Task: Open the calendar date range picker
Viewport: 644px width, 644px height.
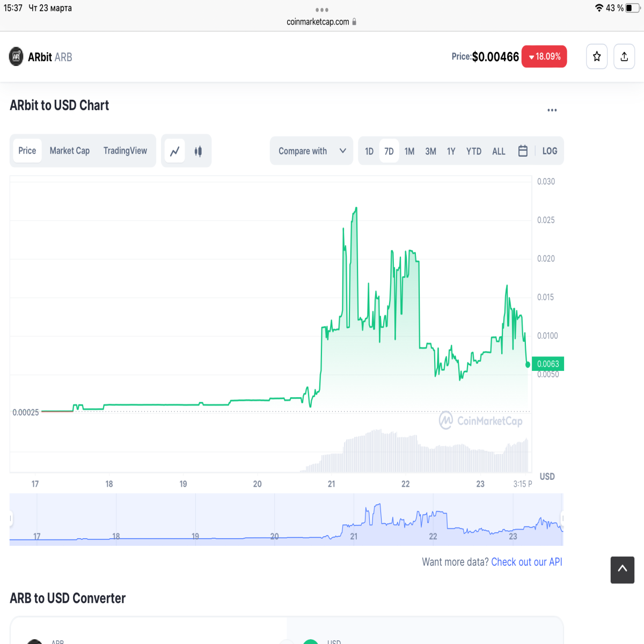Action: [x=523, y=151]
